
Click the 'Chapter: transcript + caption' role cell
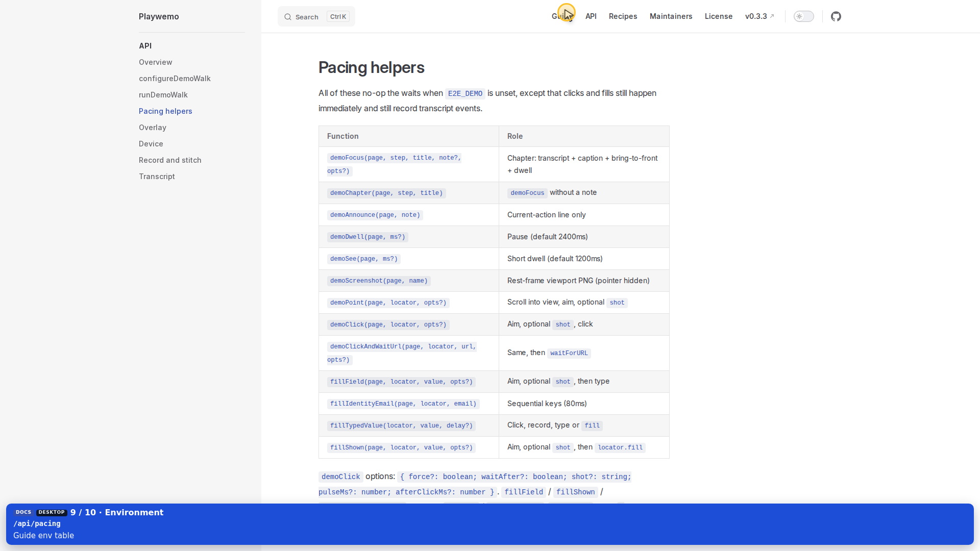click(x=584, y=164)
